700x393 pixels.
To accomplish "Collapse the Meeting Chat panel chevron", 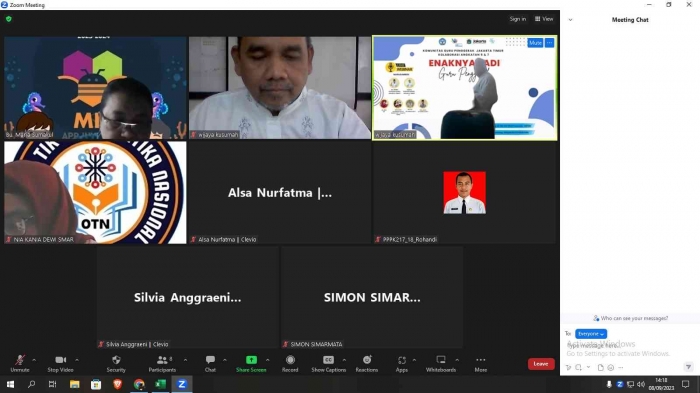I will click(x=570, y=20).
